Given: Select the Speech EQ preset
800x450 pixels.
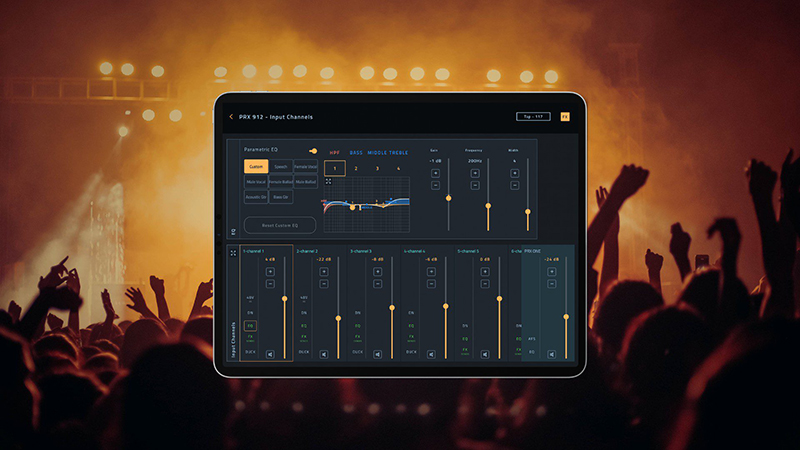Looking at the screenshot, I should tap(281, 167).
